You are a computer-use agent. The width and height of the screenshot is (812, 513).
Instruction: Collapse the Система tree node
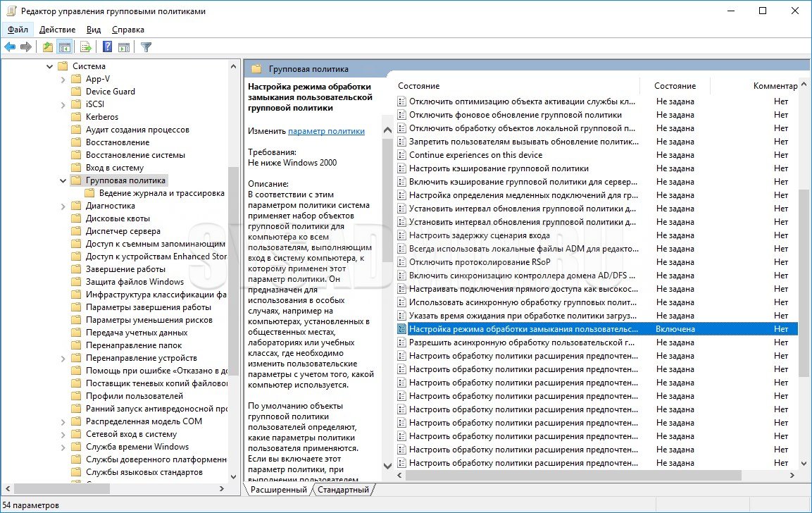pos(49,66)
